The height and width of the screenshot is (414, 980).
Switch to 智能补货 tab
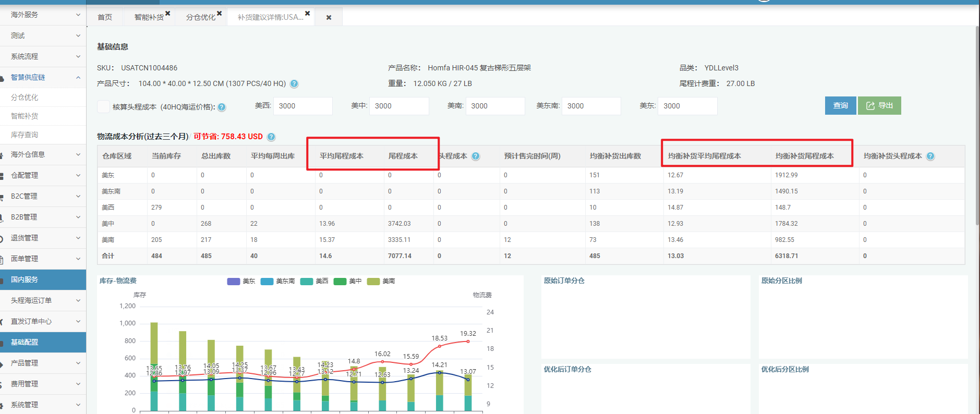(x=149, y=17)
